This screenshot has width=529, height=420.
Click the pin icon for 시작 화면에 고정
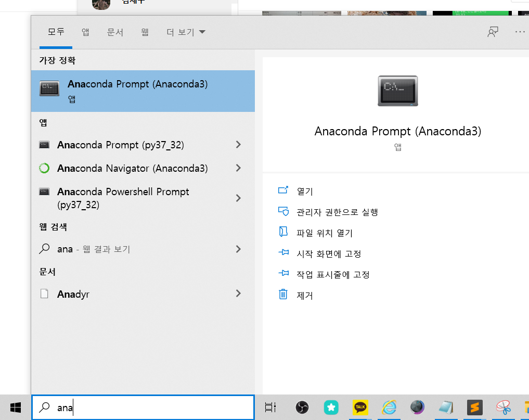tap(283, 252)
